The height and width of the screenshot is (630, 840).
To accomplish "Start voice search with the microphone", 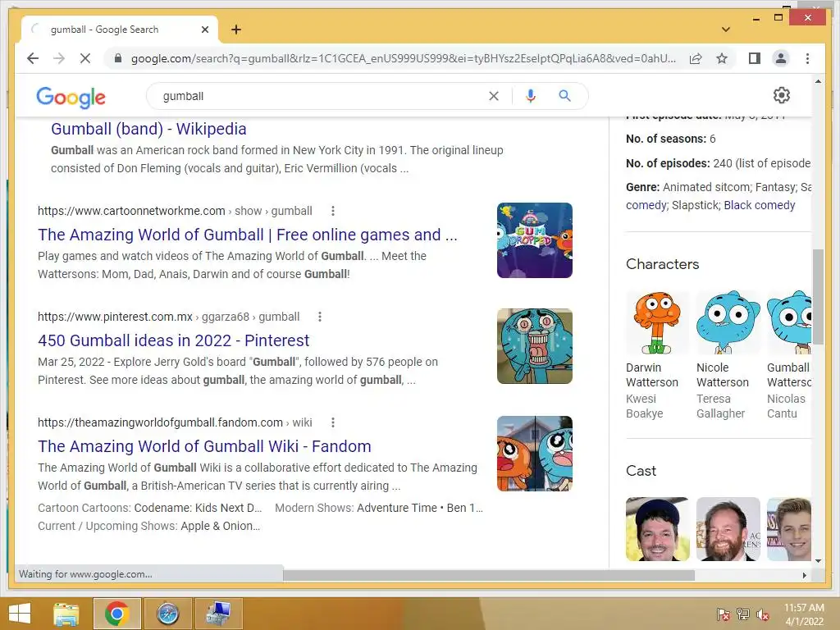I will [531, 96].
